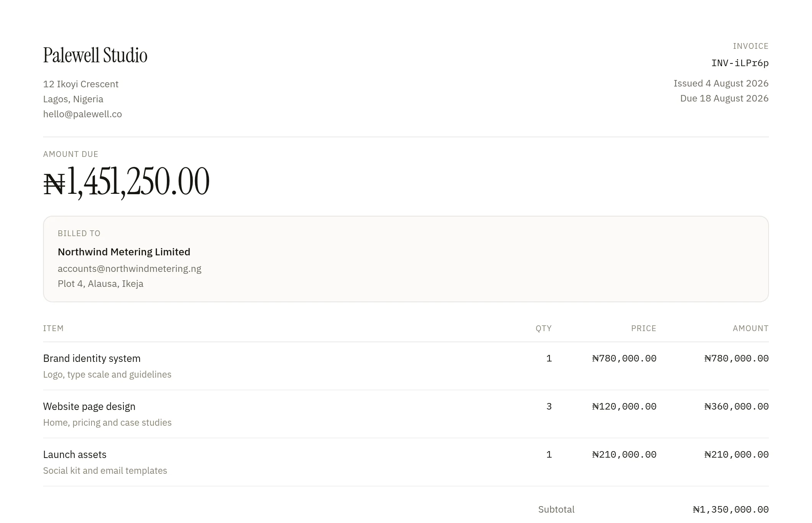This screenshot has width=812, height=523.
Task: Click the ITEM column header
Action: point(53,328)
